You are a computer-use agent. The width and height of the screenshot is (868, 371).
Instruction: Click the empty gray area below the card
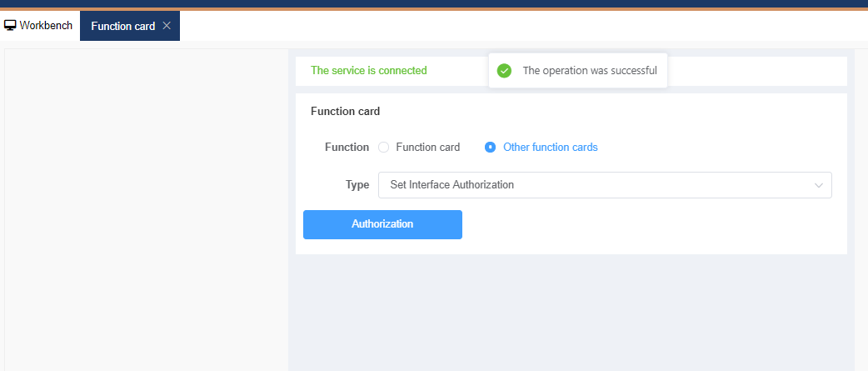tap(571, 313)
